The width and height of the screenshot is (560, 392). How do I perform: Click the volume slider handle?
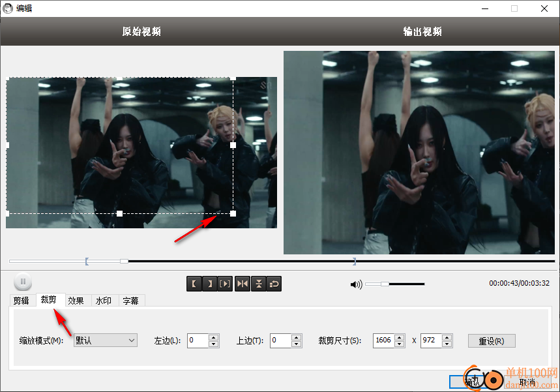[385, 284]
